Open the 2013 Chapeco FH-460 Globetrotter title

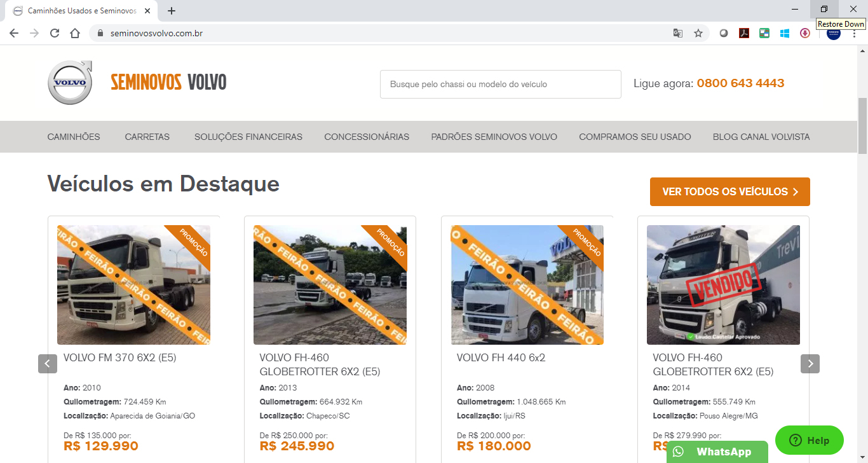320,364
